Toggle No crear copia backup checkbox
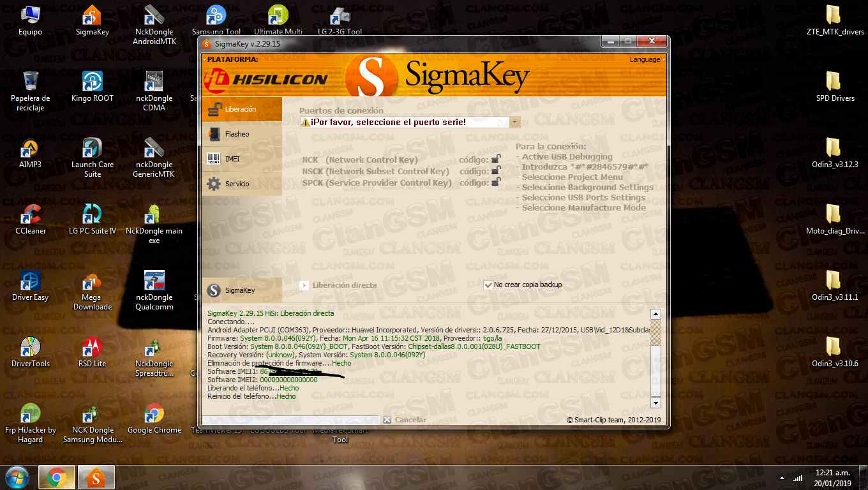Image resolution: width=868 pixels, height=490 pixels. coord(488,285)
